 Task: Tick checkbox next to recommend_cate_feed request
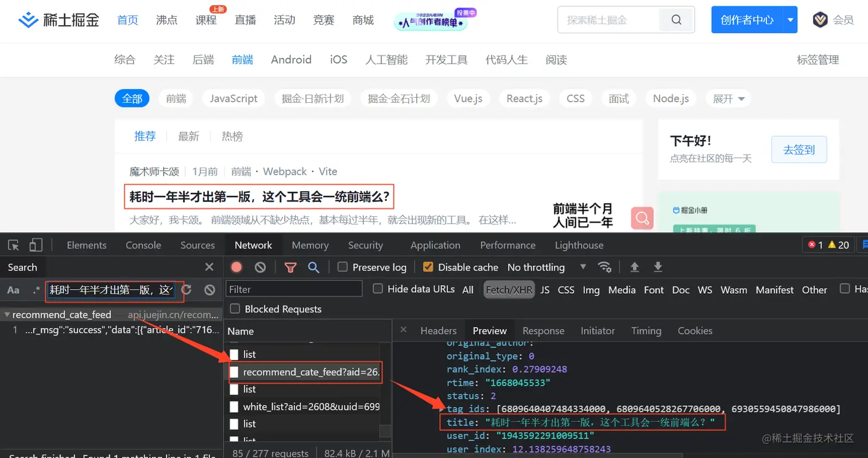[234, 372]
